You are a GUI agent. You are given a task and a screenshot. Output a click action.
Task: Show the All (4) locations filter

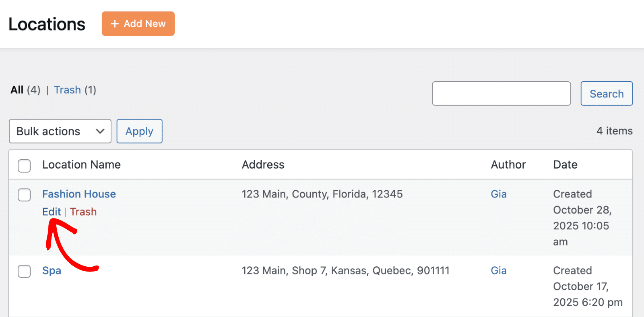point(17,90)
